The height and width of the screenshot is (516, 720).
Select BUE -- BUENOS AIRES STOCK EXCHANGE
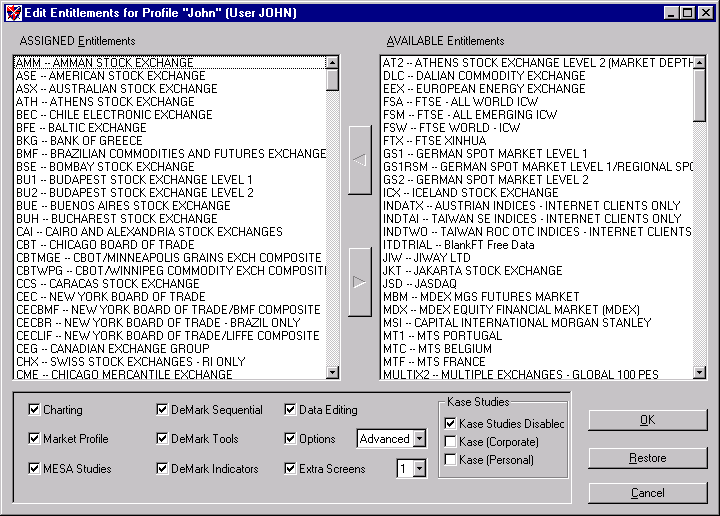pos(170,205)
